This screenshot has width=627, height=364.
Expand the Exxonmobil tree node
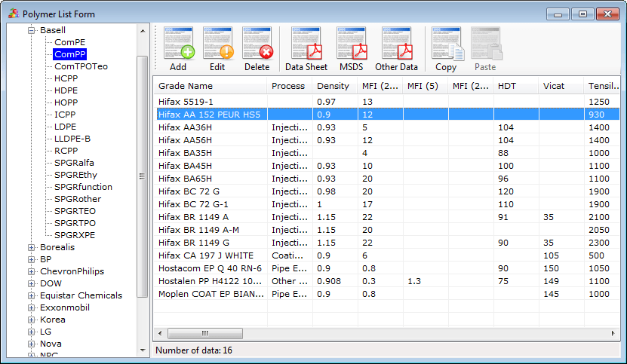[x=31, y=307]
